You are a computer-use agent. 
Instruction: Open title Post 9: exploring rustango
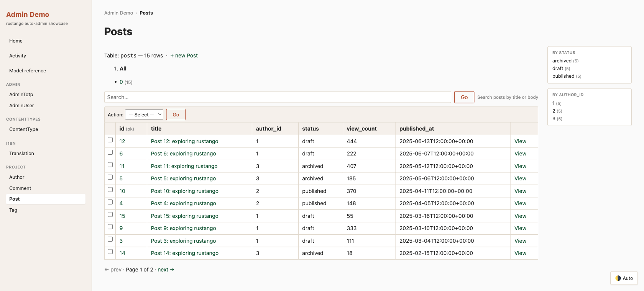pos(183,228)
